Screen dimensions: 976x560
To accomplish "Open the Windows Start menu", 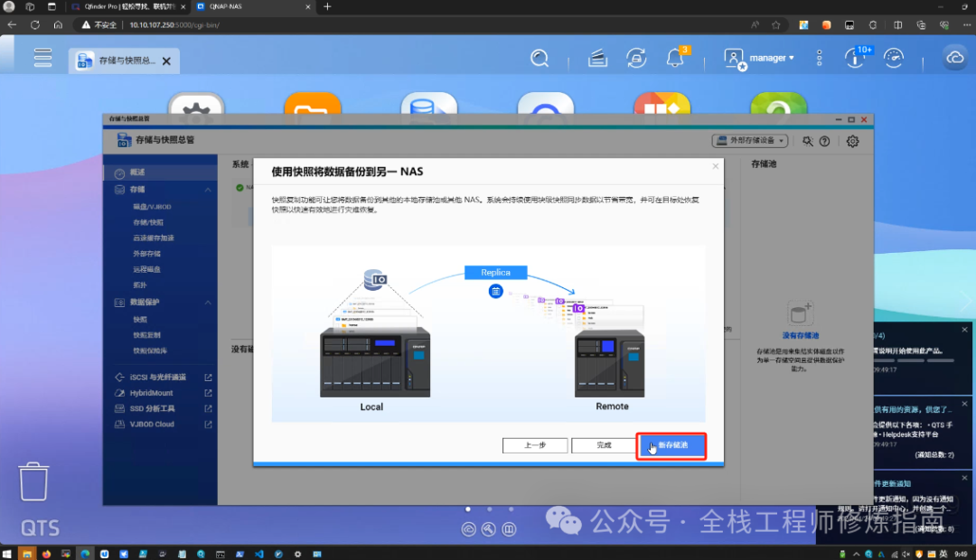I will coord(7,554).
